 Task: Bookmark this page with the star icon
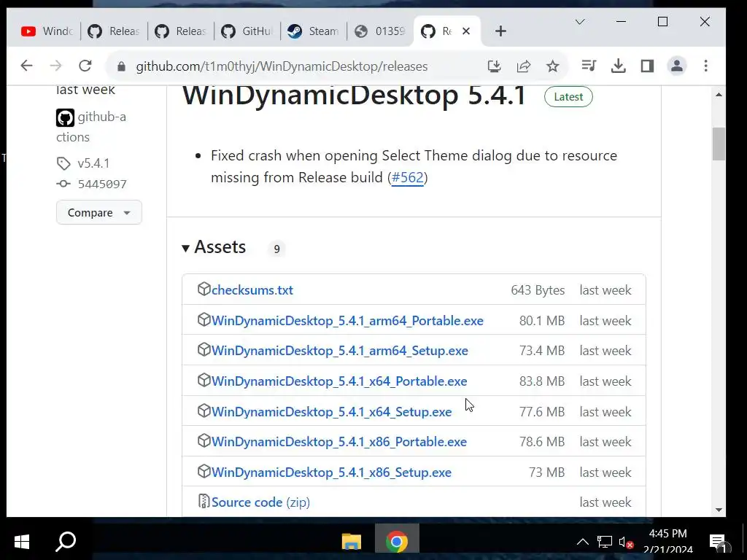(x=553, y=66)
